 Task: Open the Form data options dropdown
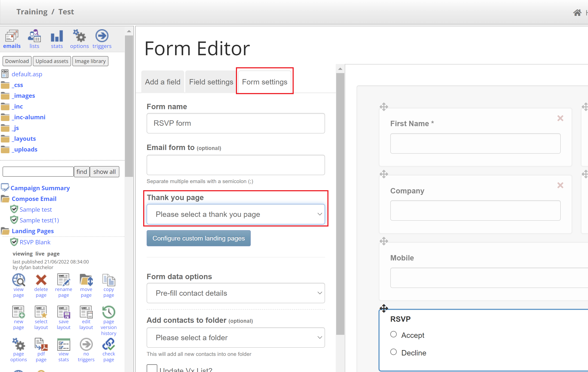coord(236,293)
